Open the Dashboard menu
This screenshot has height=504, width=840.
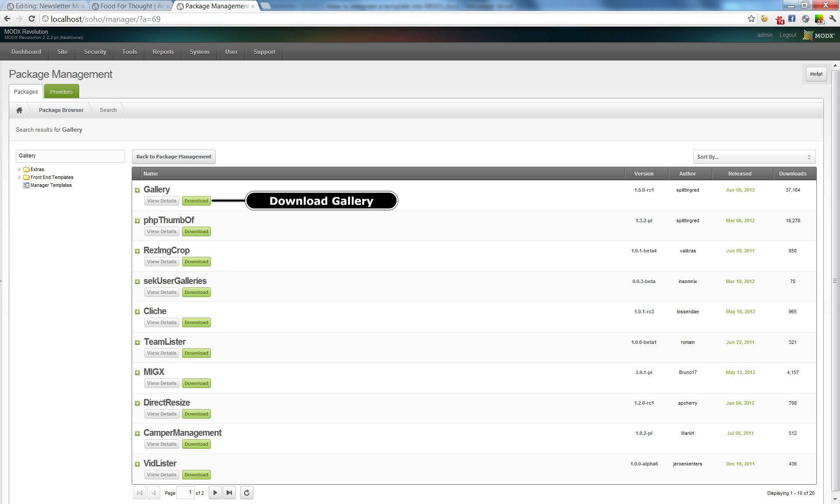click(x=26, y=52)
